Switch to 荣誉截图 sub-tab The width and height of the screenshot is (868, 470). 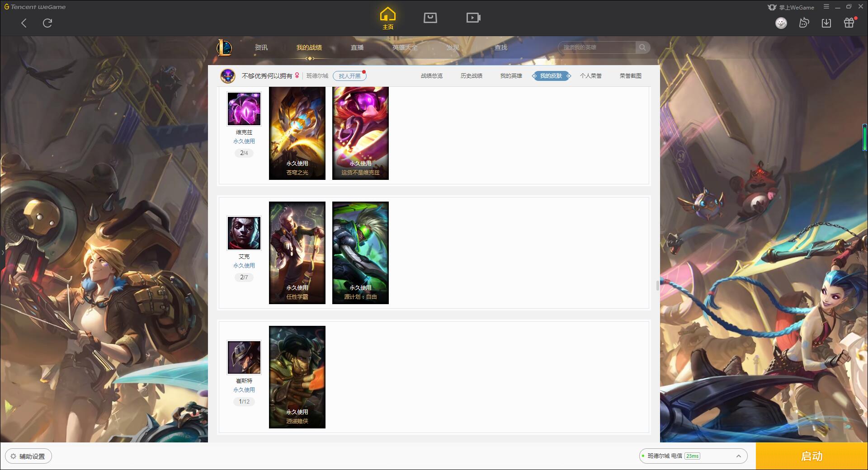coord(631,76)
